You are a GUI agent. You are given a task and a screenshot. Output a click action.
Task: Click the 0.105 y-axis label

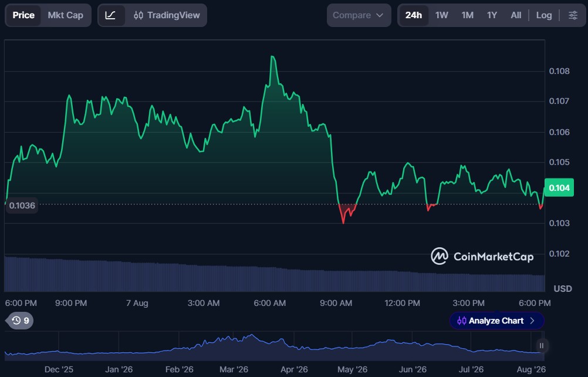pyautogui.click(x=559, y=162)
